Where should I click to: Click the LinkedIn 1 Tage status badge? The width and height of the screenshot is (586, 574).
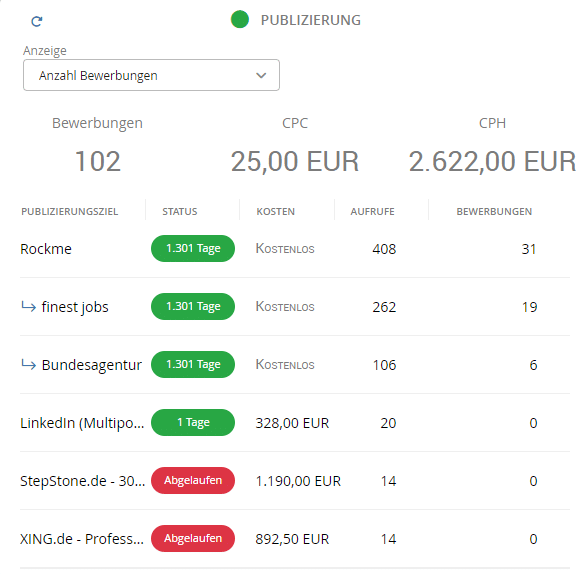(193, 423)
